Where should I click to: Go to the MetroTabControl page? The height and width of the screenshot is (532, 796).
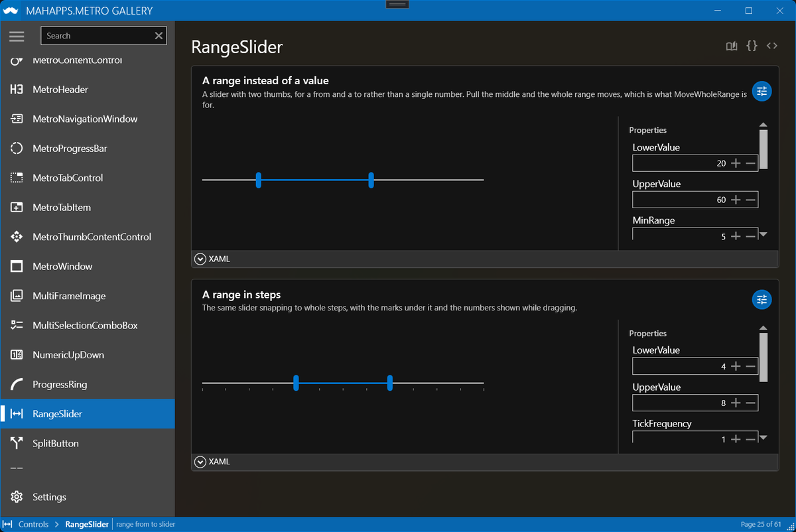(x=88, y=178)
